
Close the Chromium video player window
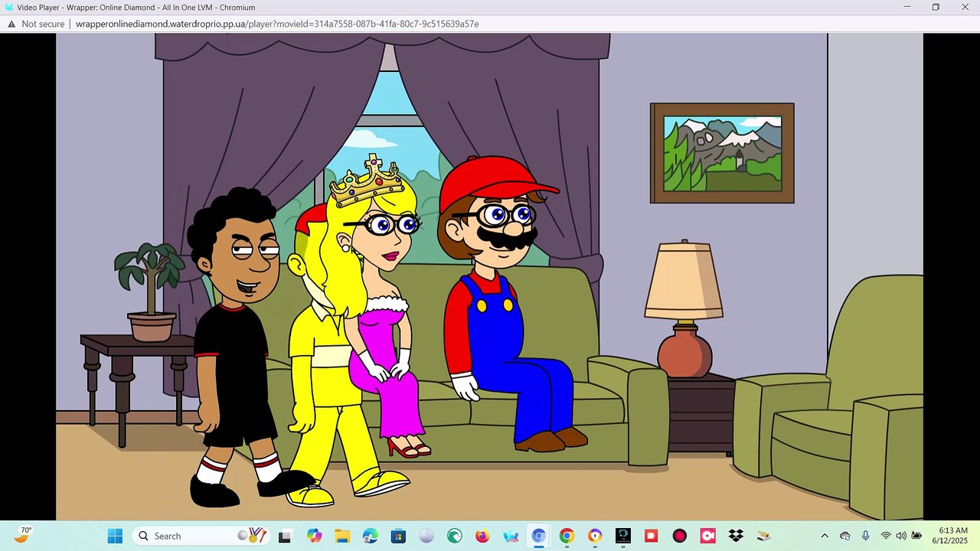(965, 7)
